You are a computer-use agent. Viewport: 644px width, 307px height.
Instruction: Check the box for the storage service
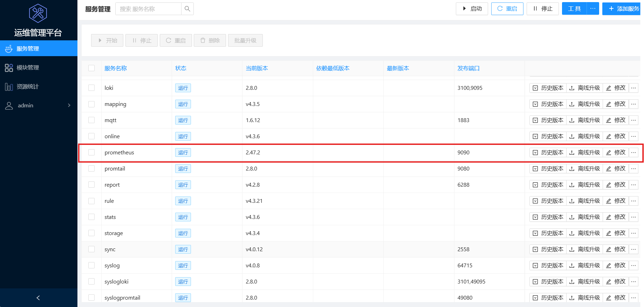pos(91,233)
